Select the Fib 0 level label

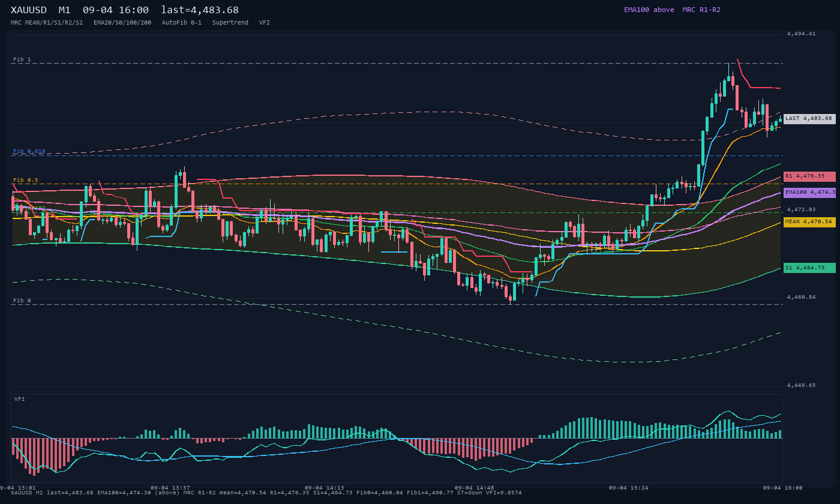(22, 301)
